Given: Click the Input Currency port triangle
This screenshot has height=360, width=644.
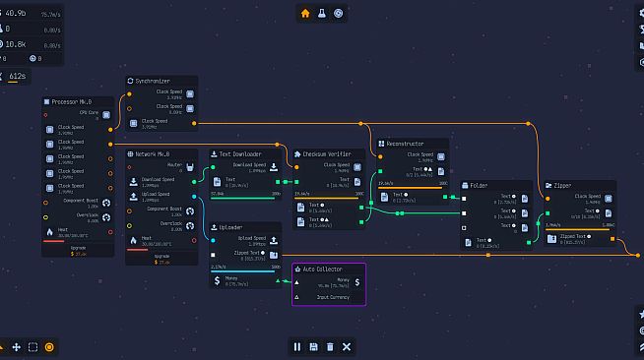Looking at the screenshot, I should tap(296, 297).
